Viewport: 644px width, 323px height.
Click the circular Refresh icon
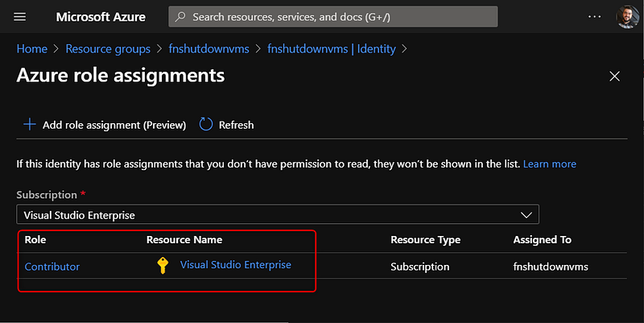[206, 125]
